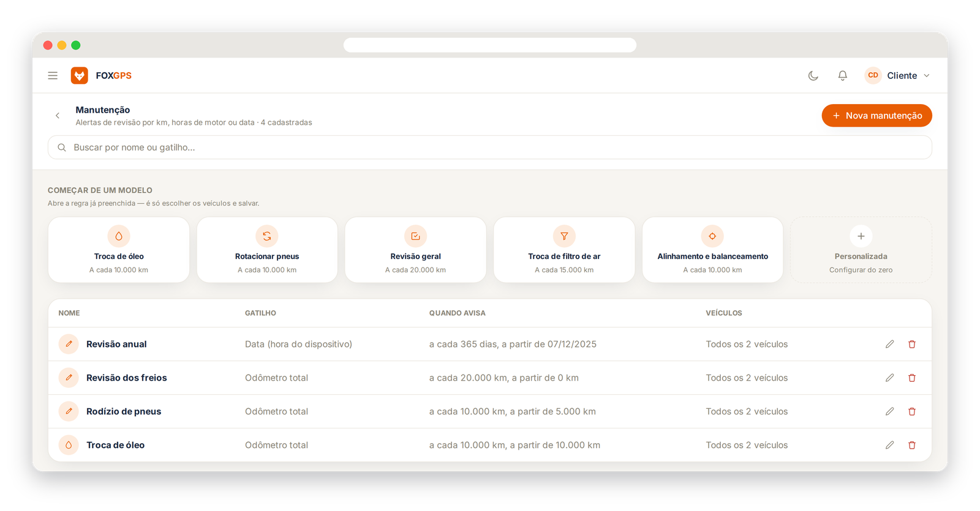Image resolution: width=980 pixels, height=511 pixels.
Task: Click the QUANDO AVISA column header
Action: pyautogui.click(x=457, y=313)
